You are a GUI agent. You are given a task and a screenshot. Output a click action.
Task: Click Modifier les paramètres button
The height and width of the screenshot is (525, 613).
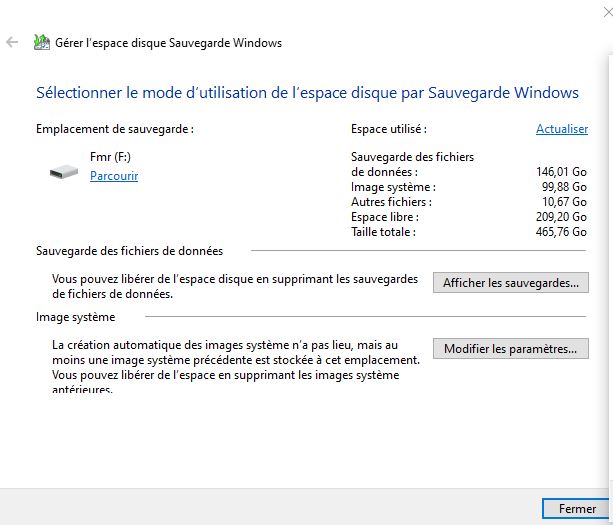pos(511,349)
